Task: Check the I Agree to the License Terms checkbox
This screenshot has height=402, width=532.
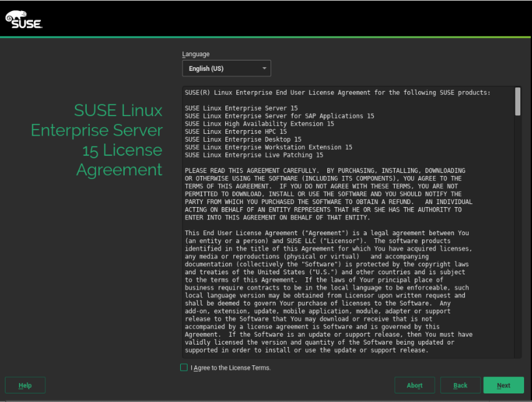Action: 184,367
